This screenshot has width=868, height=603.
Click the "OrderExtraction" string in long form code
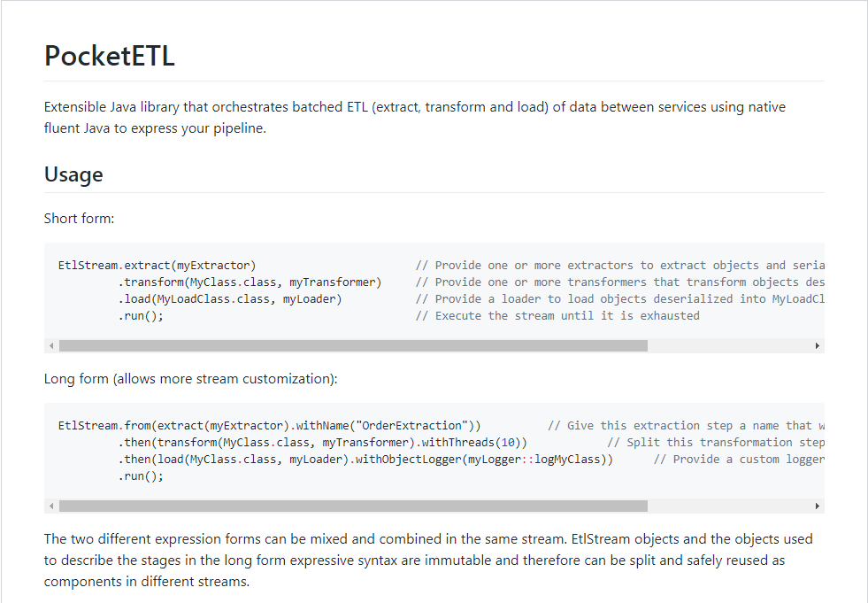tap(411, 426)
